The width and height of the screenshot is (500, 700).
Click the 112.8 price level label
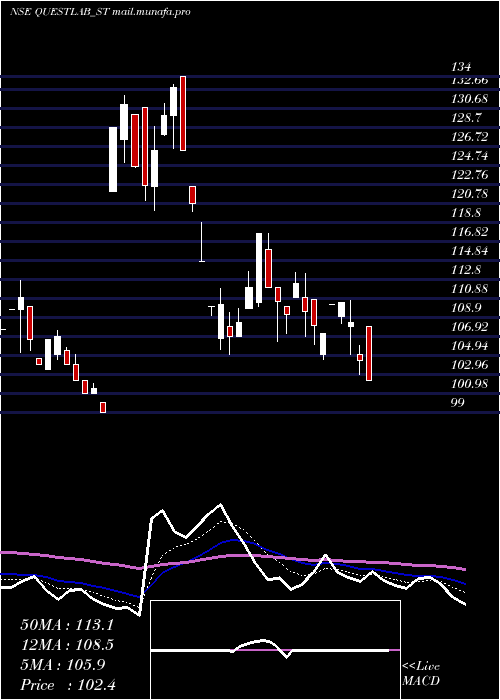pyautogui.click(x=467, y=270)
